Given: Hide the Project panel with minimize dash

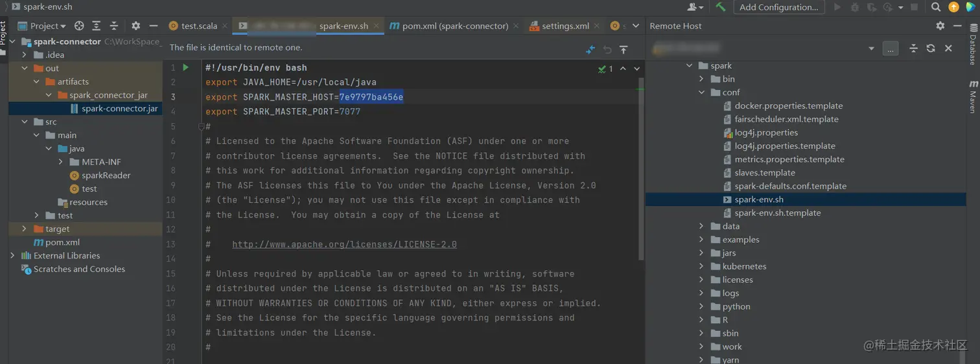Looking at the screenshot, I should coord(154,26).
